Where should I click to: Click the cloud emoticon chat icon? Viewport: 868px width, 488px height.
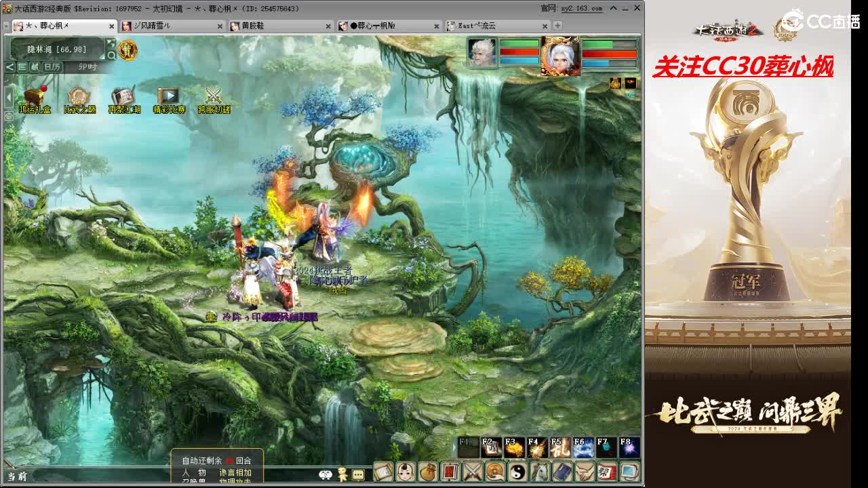pos(325,474)
